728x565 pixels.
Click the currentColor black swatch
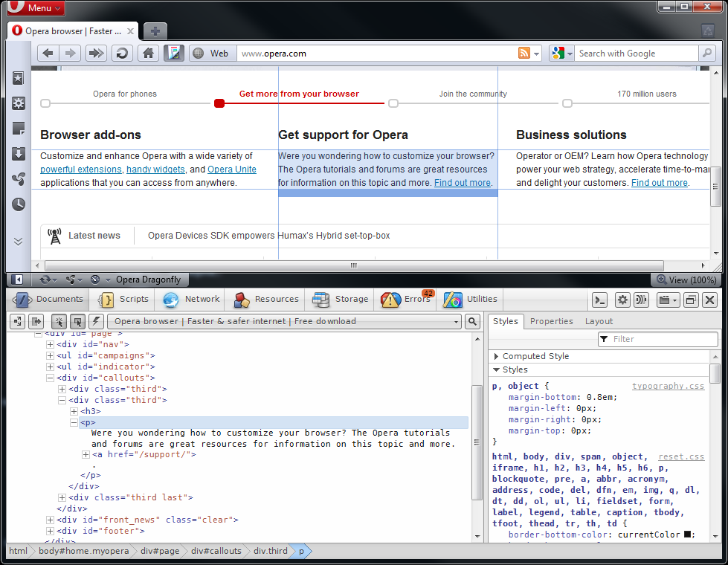pyautogui.click(x=688, y=535)
